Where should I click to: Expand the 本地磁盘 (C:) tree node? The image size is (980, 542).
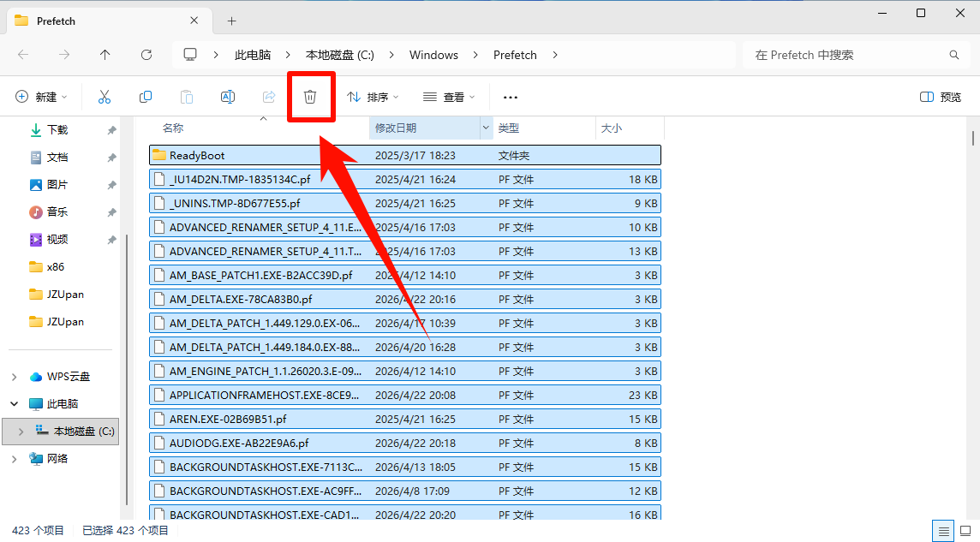coord(21,432)
